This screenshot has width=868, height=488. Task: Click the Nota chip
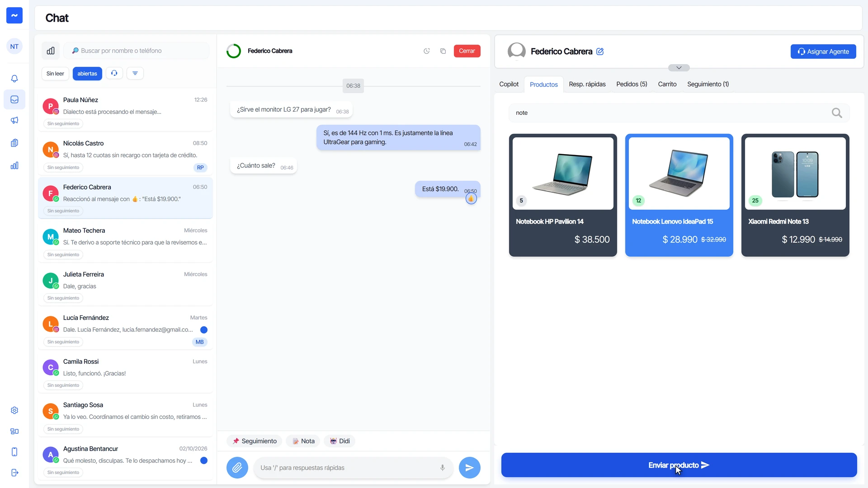(303, 441)
